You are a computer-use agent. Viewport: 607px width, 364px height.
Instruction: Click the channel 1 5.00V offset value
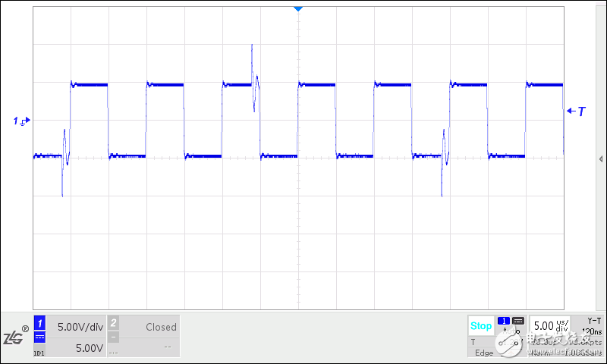(88, 348)
